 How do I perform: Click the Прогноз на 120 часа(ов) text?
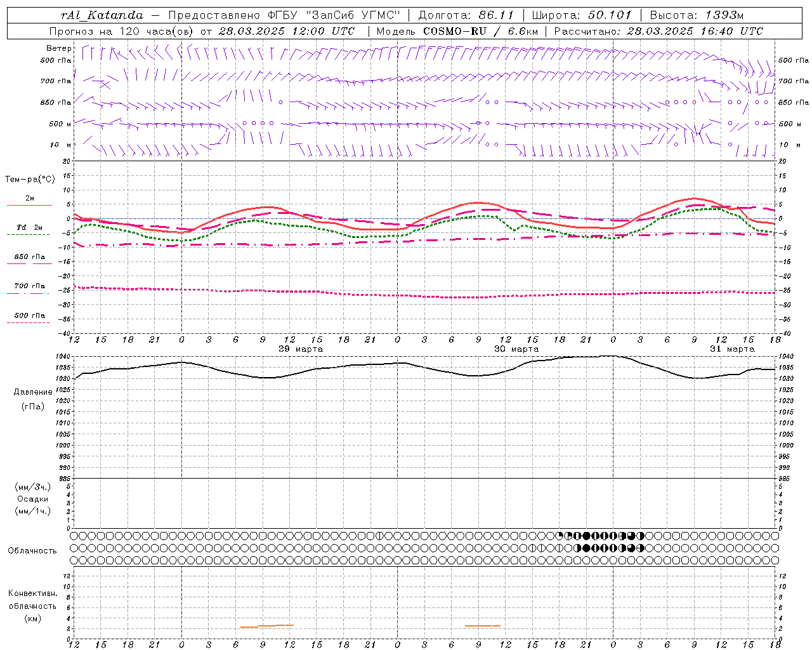coord(122,31)
